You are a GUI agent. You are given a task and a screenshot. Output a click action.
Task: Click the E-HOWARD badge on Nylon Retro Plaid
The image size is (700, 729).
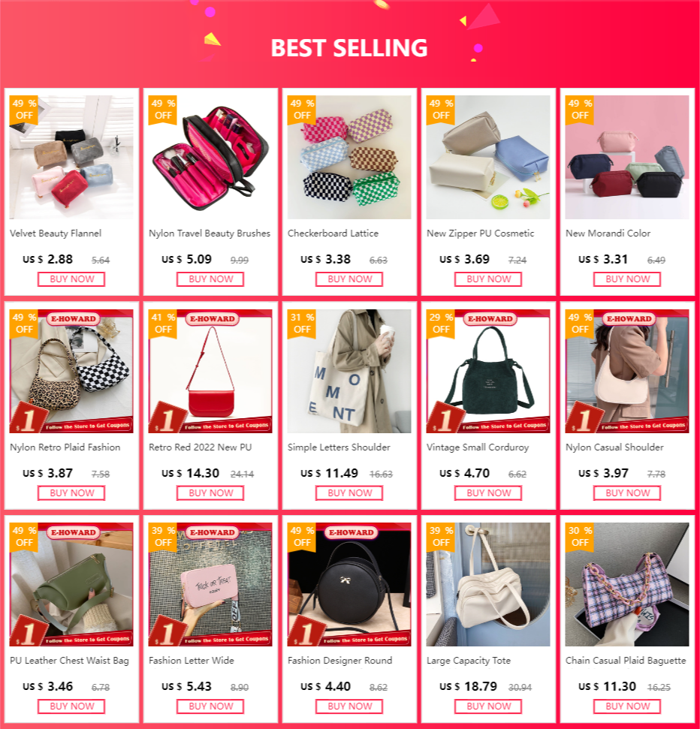[x=74, y=319]
